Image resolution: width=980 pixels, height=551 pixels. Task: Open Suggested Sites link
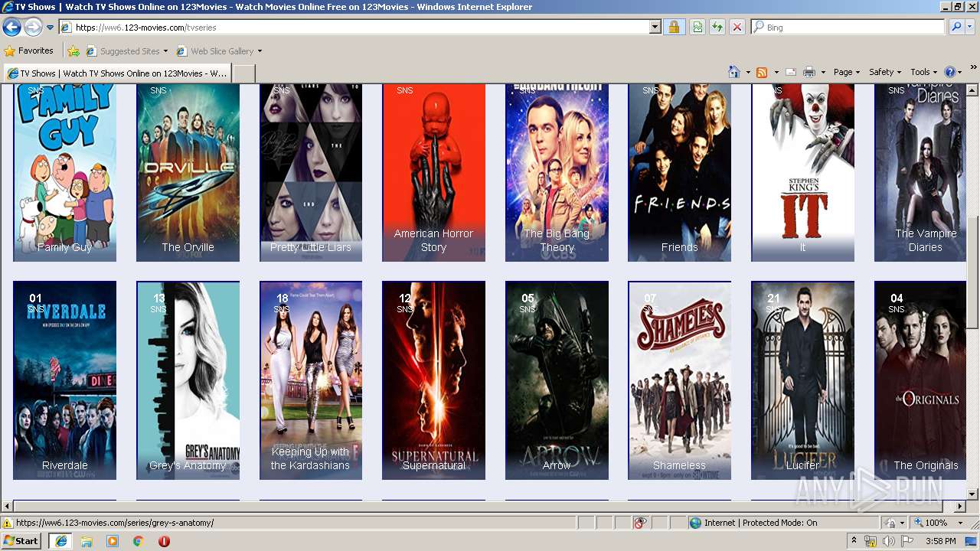click(x=129, y=51)
